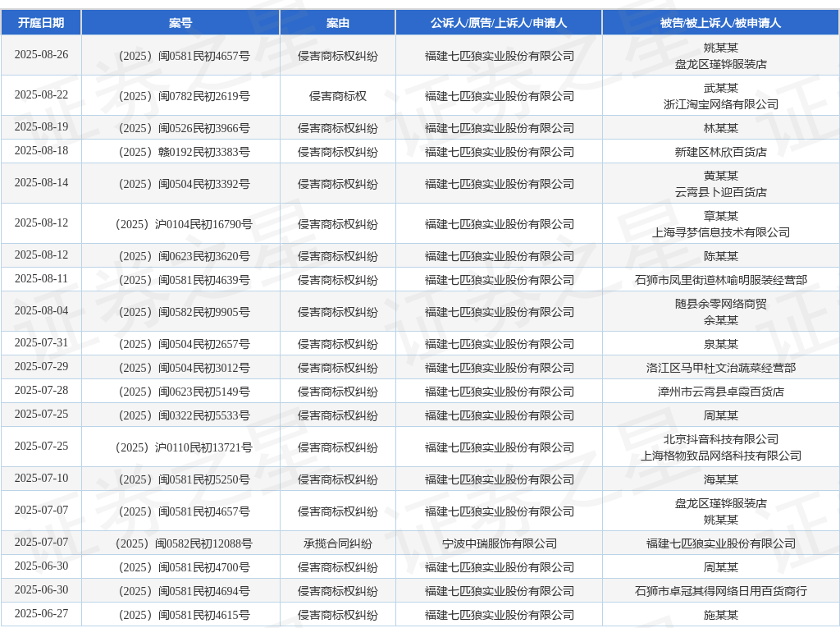
Task: Click the 被告/被上诉人/被申请人 column header
Action: tap(720, 22)
